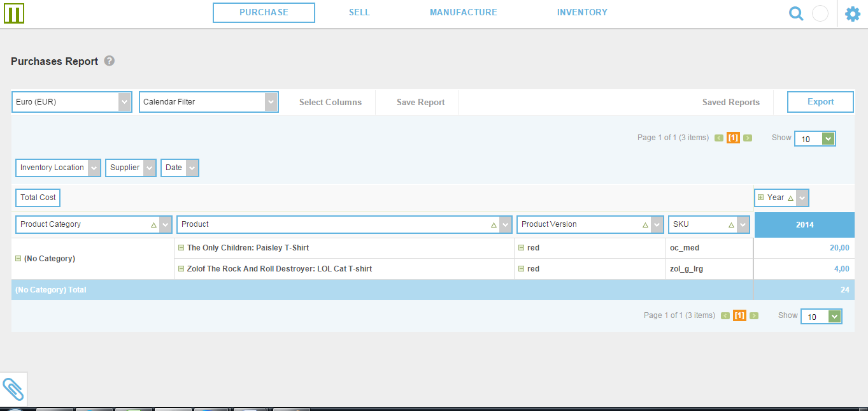The width and height of the screenshot is (868, 411).
Task: Open the settings gear
Action: pos(853,13)
